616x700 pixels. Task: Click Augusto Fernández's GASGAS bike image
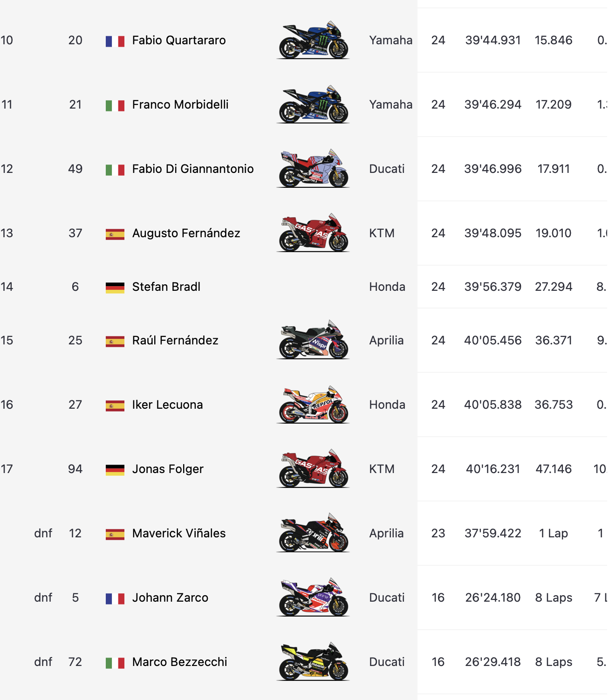(313, 233)
